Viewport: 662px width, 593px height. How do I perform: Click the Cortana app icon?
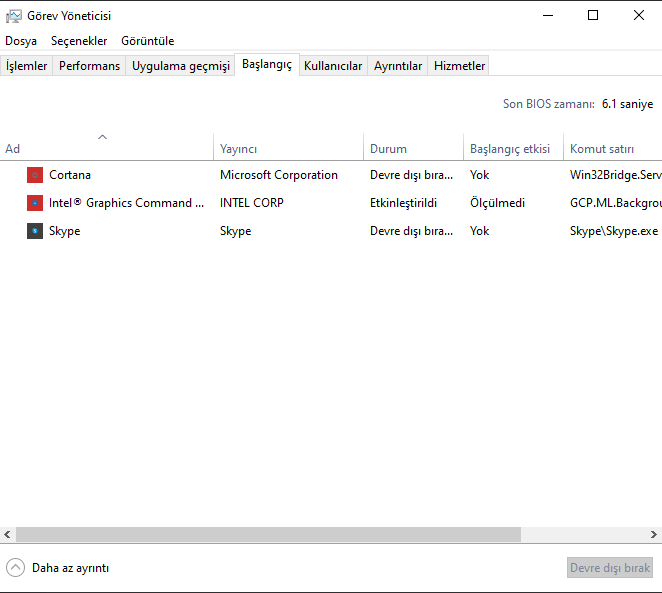(x=35, y=175)
